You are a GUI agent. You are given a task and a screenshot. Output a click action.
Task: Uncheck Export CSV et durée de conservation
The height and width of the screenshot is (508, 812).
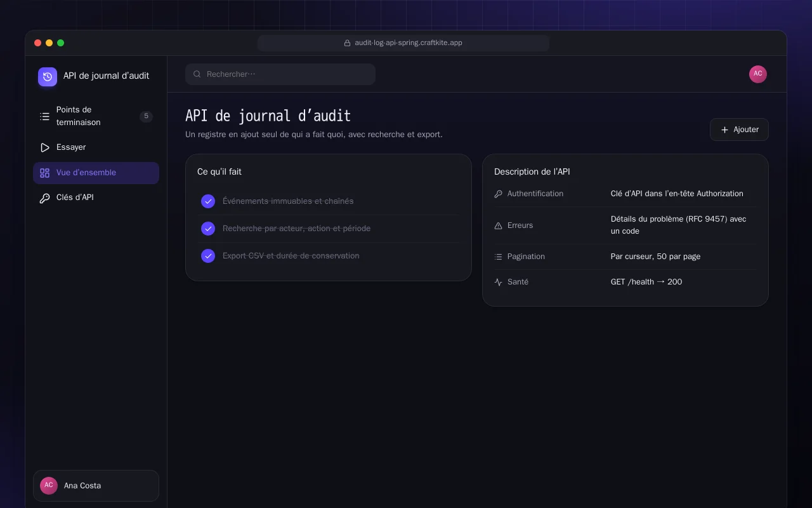208,256
